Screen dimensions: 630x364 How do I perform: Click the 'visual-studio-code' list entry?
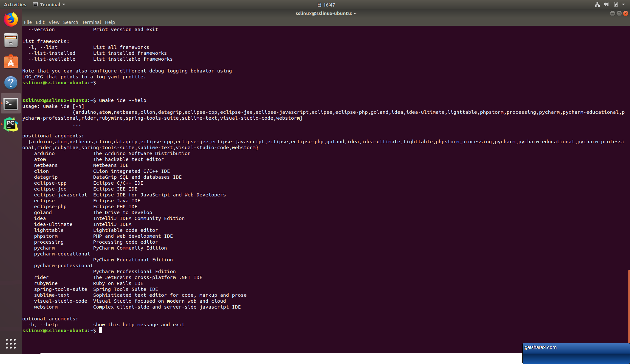click(60, 301)
